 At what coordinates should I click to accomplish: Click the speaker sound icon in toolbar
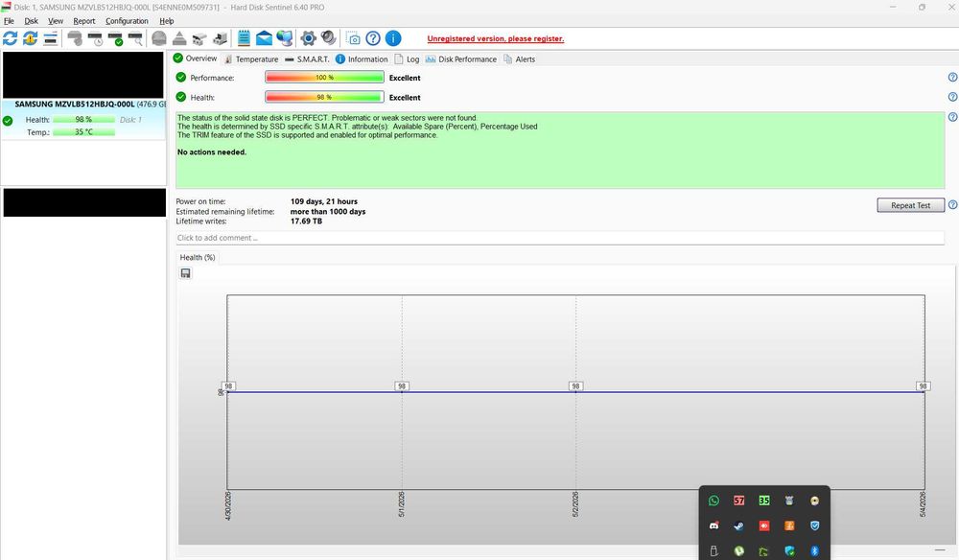click(x=328, y=38)
